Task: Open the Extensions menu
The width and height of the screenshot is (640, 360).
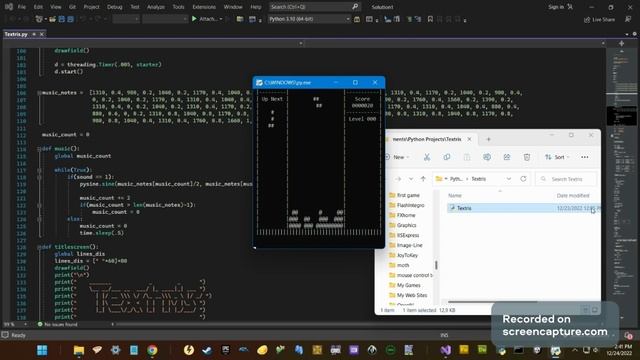Action: (x=204, y=7)
